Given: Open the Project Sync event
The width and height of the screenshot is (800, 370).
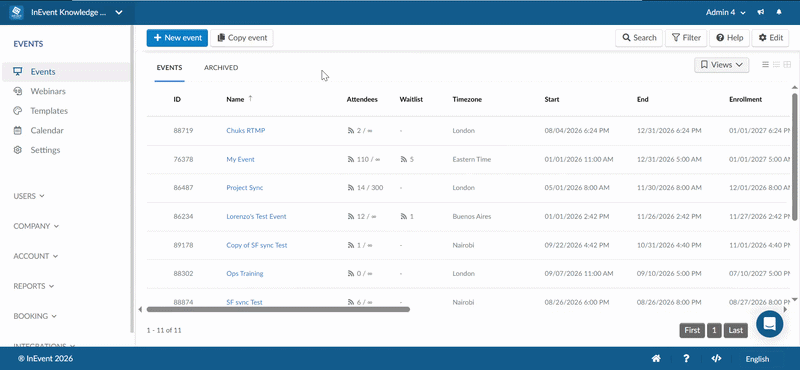Looking at the screenshot, I should click(245, 188).
